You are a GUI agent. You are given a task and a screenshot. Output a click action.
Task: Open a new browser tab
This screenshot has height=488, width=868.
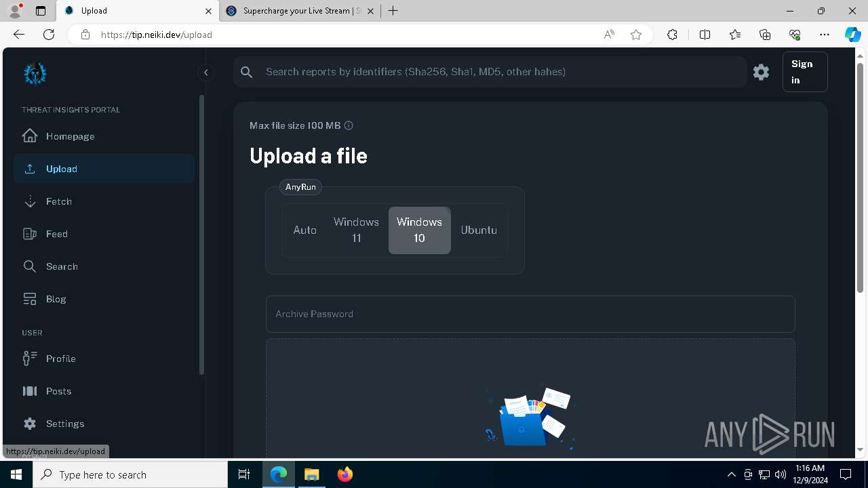393,11
